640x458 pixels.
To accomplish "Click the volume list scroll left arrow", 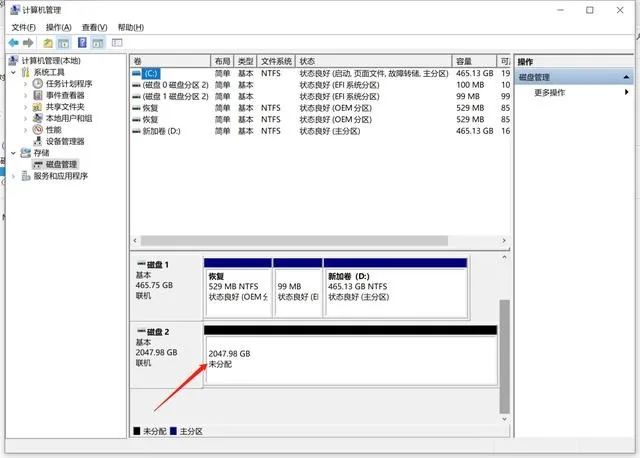I will click(x=135, y=241).
